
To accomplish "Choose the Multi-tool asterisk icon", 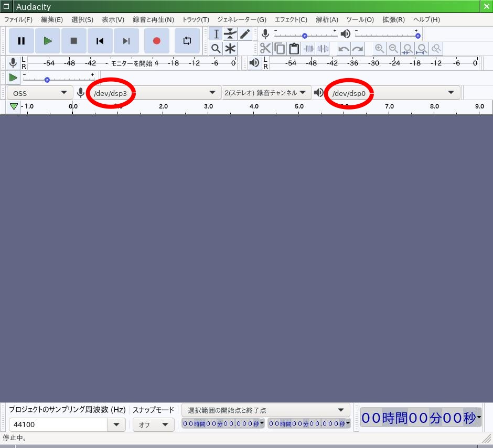I will pos(230,49).
